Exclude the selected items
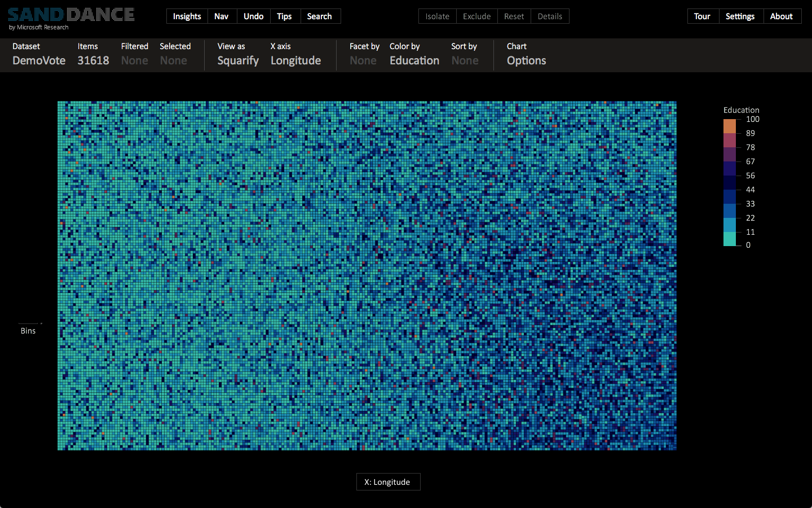The width and height of the screenshot is (812, 508). 476,16
